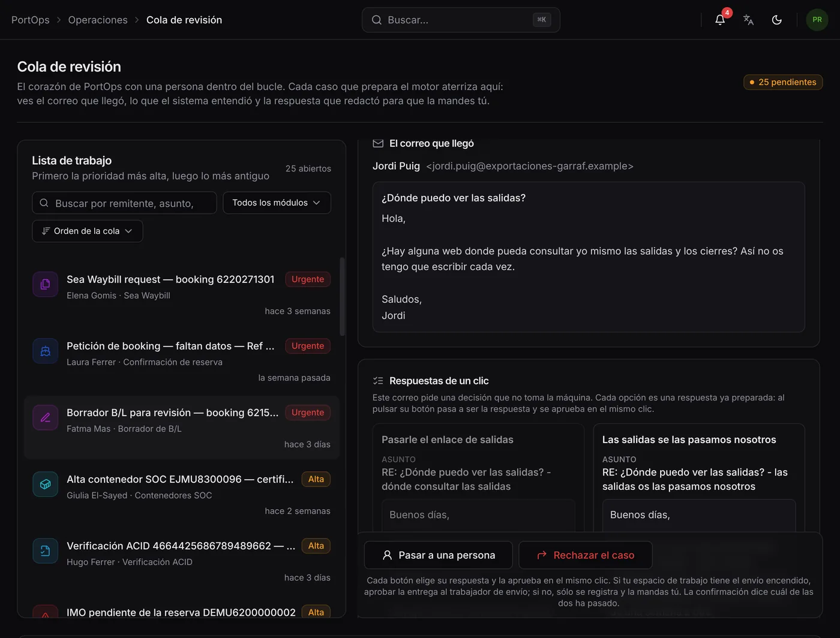Choose the Pasarle el enlace de salidas reply
This screenshot has height=638, width=840.
tap(478, 477)
